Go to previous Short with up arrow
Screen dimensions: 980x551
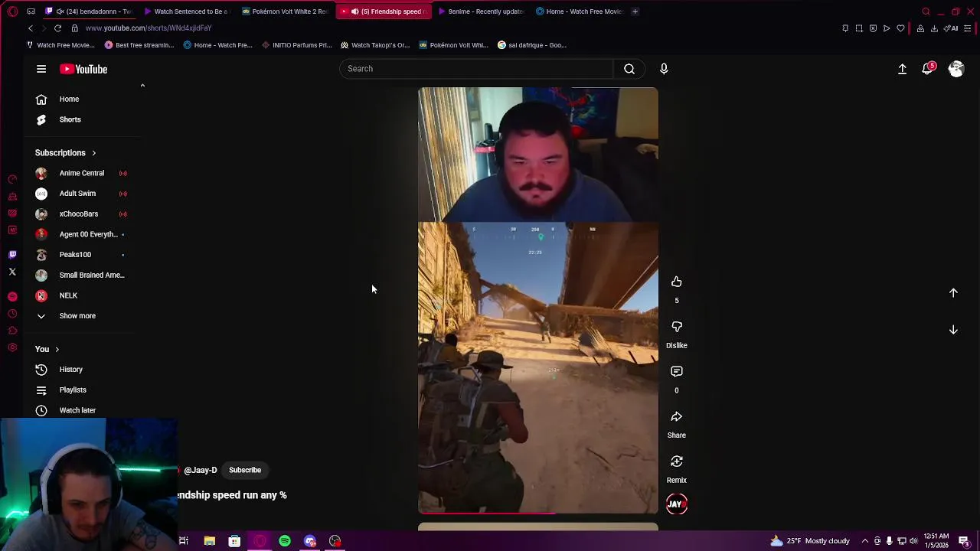(x=953, y=292)
